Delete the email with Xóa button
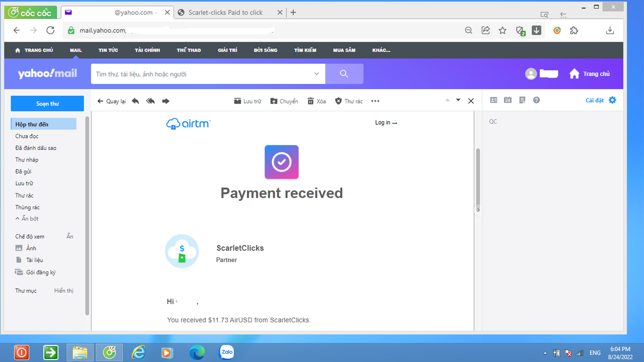The width and height of the screenshot is (644, 362). [316, 101]
